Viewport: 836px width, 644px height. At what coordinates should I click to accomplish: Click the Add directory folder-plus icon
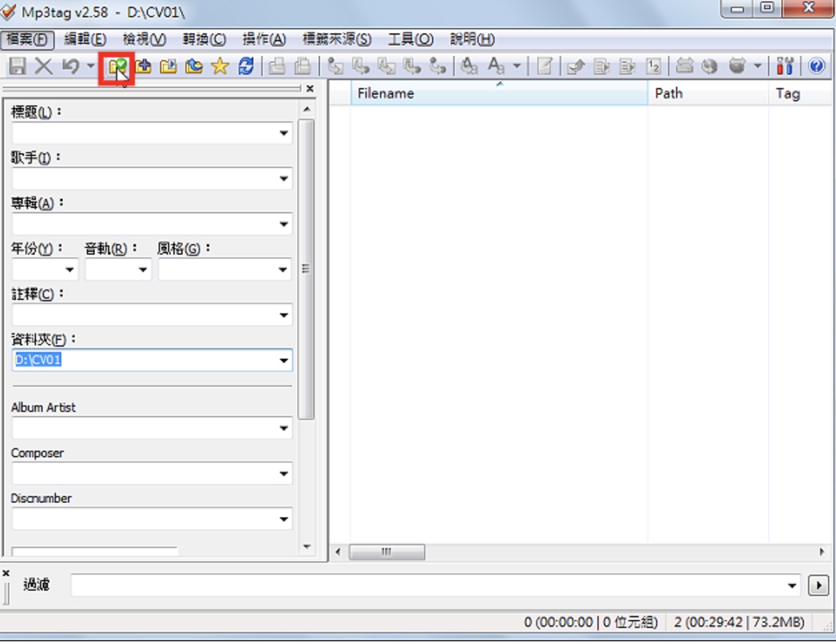[143, 66]
